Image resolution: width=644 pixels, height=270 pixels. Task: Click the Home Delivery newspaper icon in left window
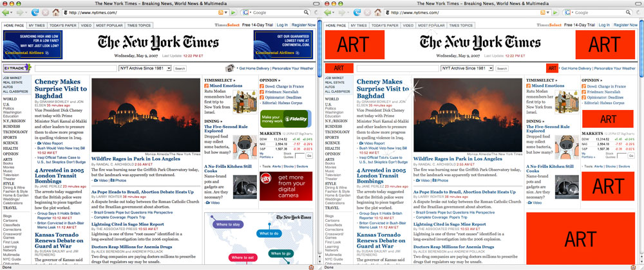click(230, 68)
